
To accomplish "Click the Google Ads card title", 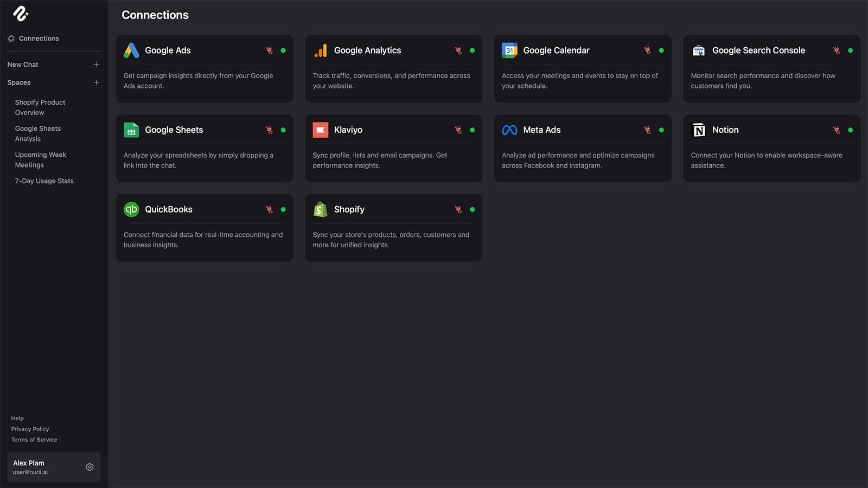I will (168, 50).
